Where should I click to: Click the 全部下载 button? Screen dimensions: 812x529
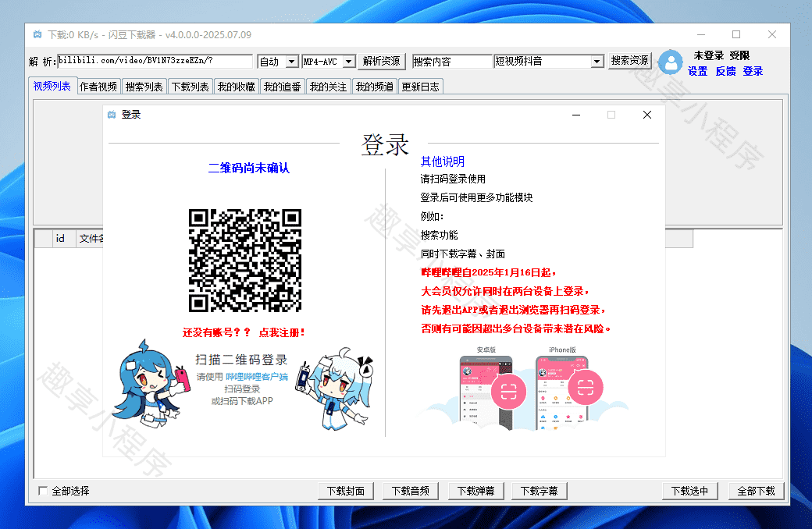[x=756, y=491]
